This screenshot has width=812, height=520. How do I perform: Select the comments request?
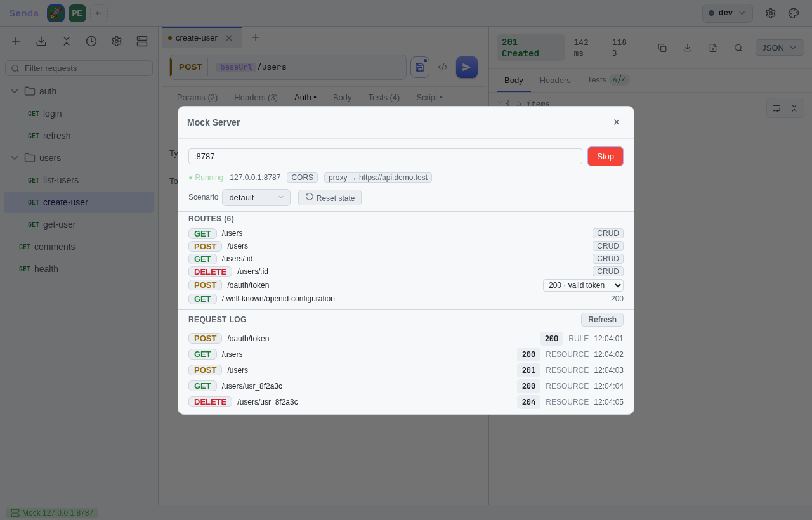[79, 247]
